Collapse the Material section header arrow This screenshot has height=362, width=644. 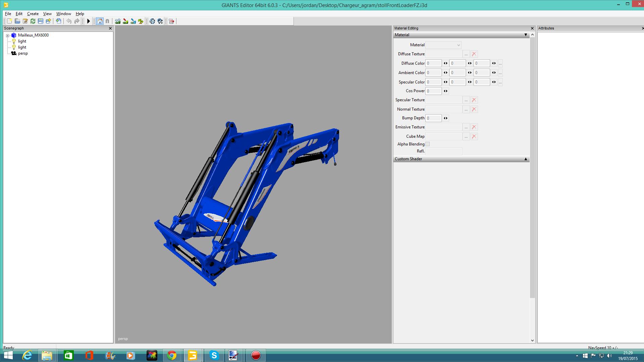point(526,35)
